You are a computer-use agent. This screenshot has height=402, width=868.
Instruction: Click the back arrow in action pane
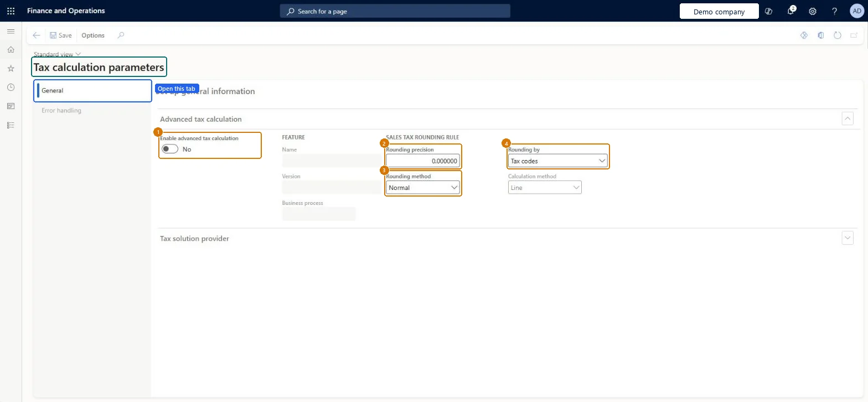pyautogui.click(x=37, y=35)
